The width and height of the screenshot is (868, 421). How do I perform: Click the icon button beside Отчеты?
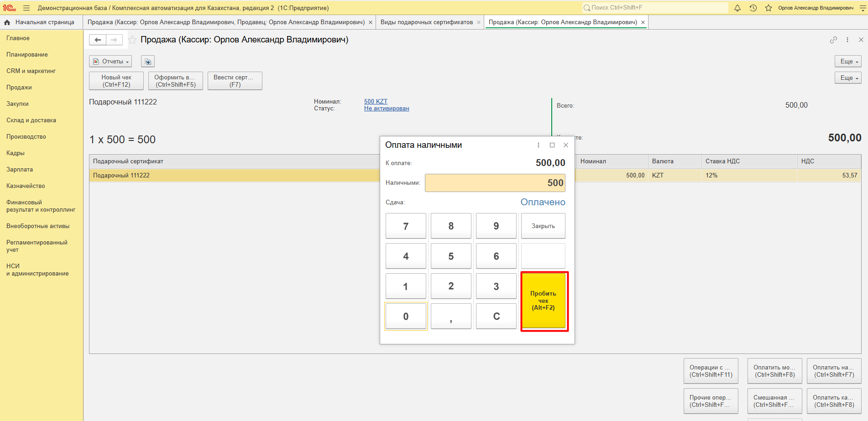click(x=148, y=62)
